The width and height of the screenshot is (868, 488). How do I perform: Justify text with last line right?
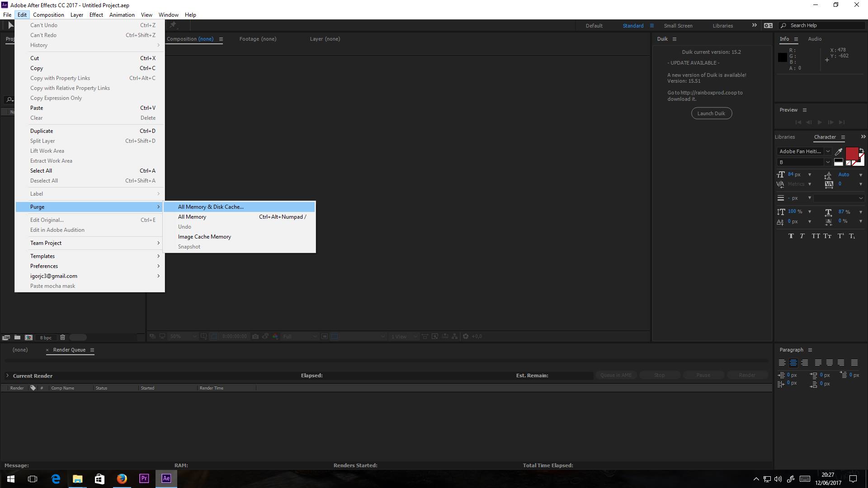click(x=841, y=362)
